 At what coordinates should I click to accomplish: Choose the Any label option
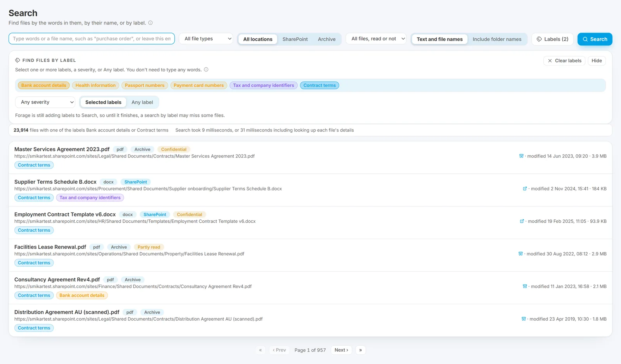142,102
